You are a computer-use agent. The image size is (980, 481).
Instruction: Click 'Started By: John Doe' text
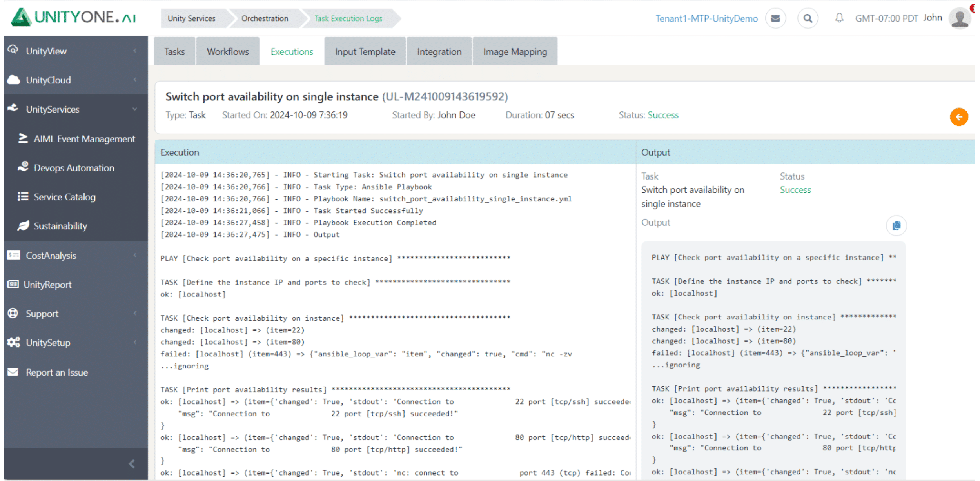pos(434,115)
